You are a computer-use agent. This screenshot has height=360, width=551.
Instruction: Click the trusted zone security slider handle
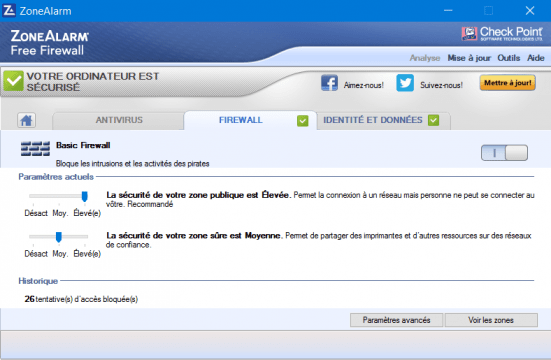pyautogui.click(x=59, y=237)
